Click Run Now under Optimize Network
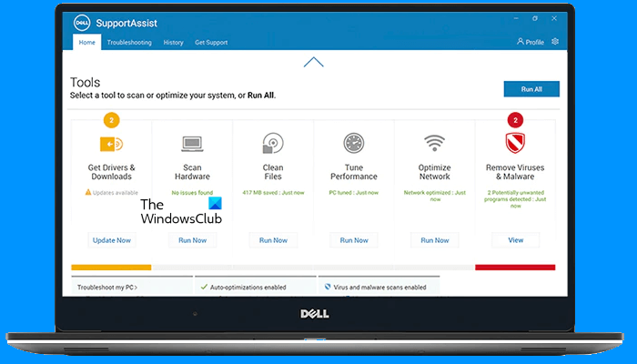Screen dimensions: 637x364 pyautogui.click(x=435, y=240)
